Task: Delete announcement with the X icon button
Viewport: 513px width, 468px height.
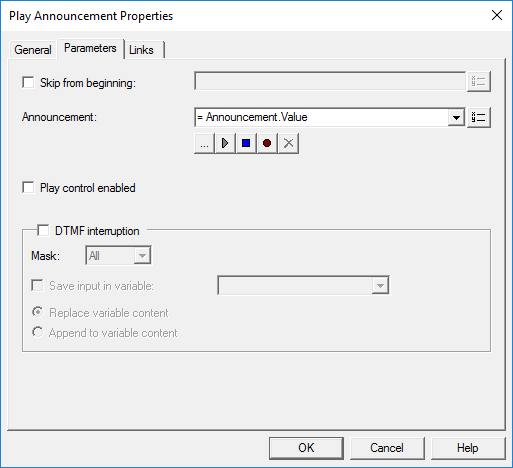Action: click(288, 143)
